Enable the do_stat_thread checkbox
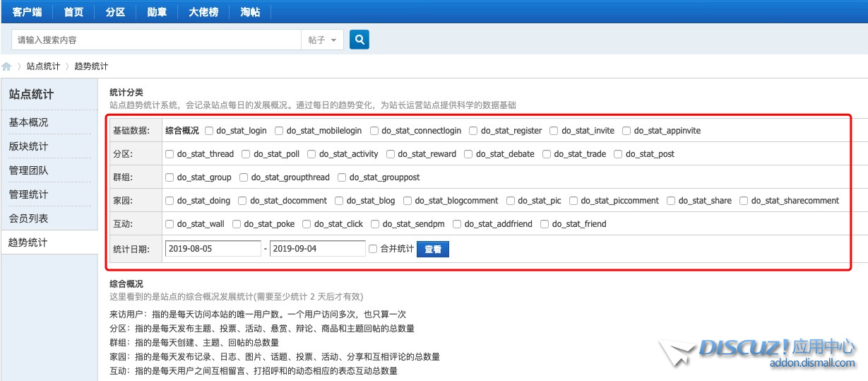Image resolution: width=868 pixels, height=381 pixels. click(x=170, y=154)
